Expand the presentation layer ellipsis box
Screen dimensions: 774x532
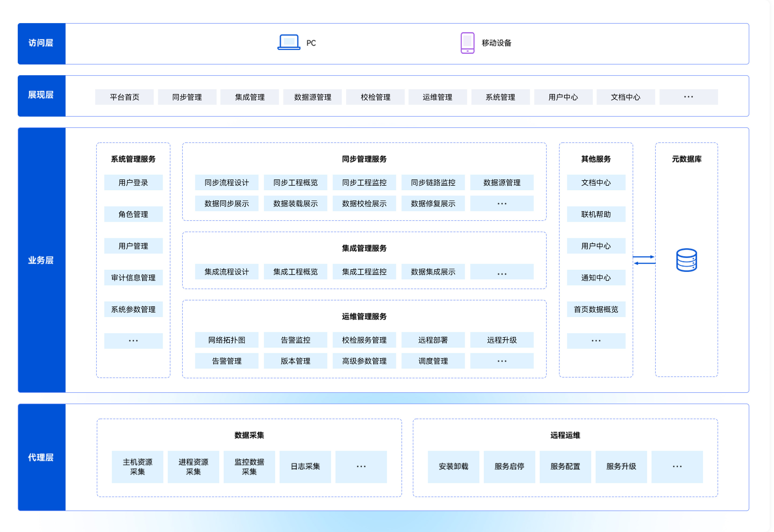[x=688, y=97]
